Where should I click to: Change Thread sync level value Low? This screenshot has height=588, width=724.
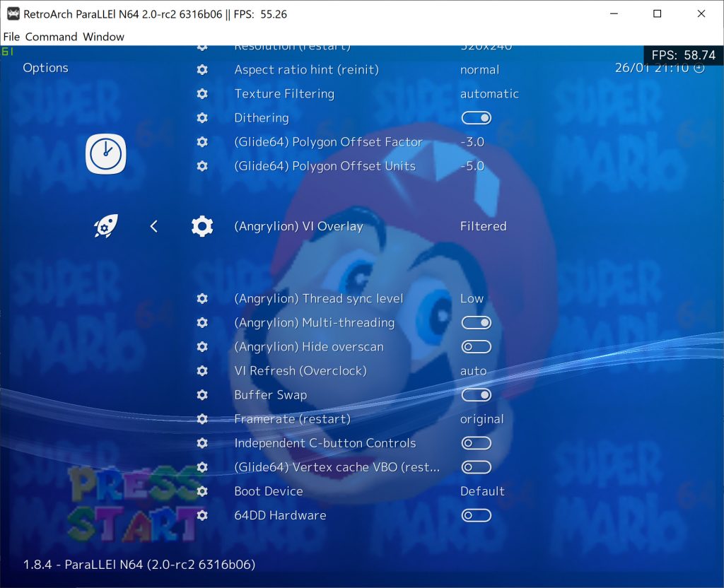(x=472, y=299)
